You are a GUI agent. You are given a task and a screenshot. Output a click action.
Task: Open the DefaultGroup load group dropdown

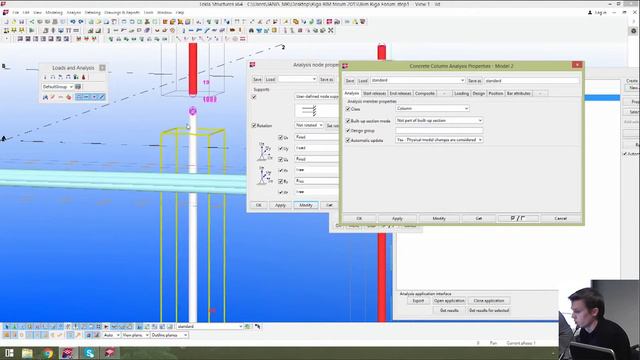point(58,87)
